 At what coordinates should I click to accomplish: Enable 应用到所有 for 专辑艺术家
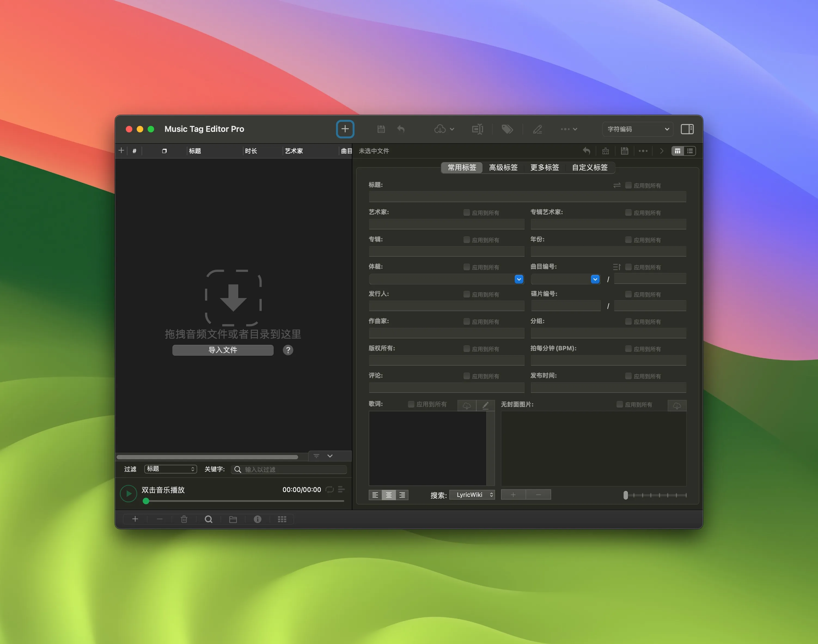click(628, 212)
